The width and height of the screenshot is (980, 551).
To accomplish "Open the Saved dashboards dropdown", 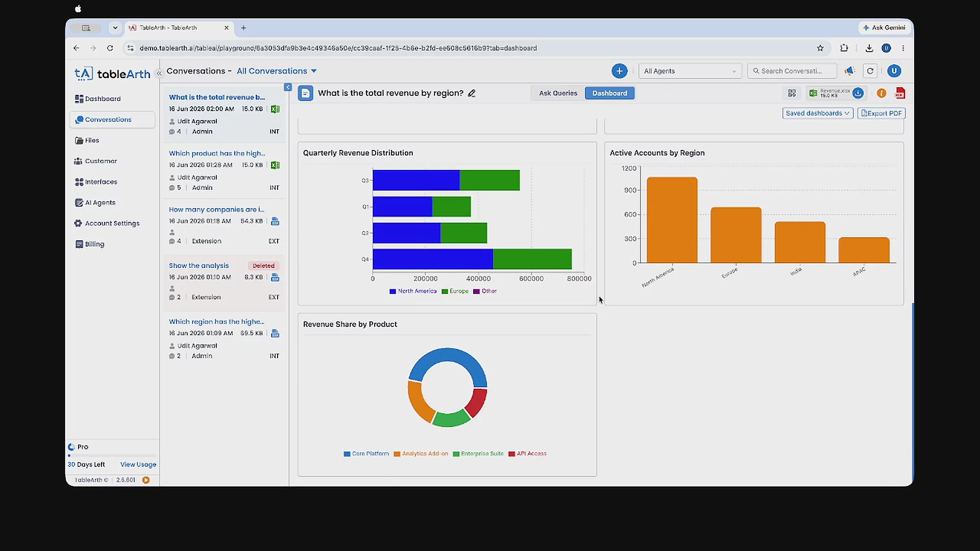I will [x=817, y=113].
